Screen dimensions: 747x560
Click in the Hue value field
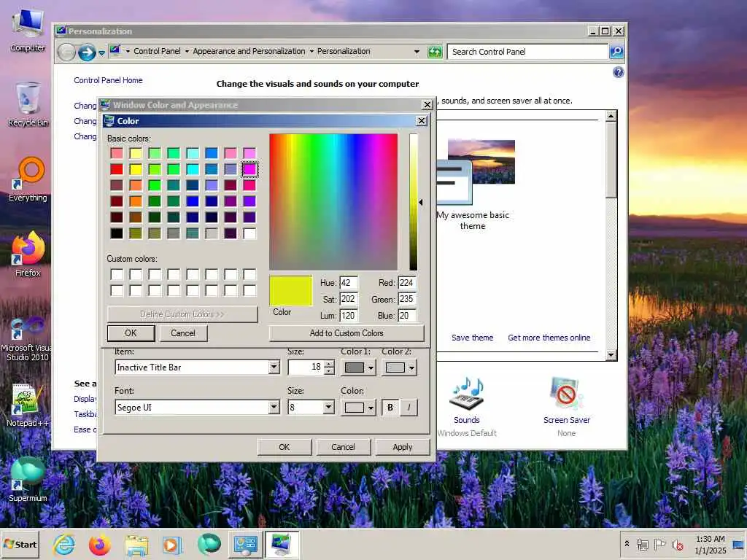tap(349, 283)
